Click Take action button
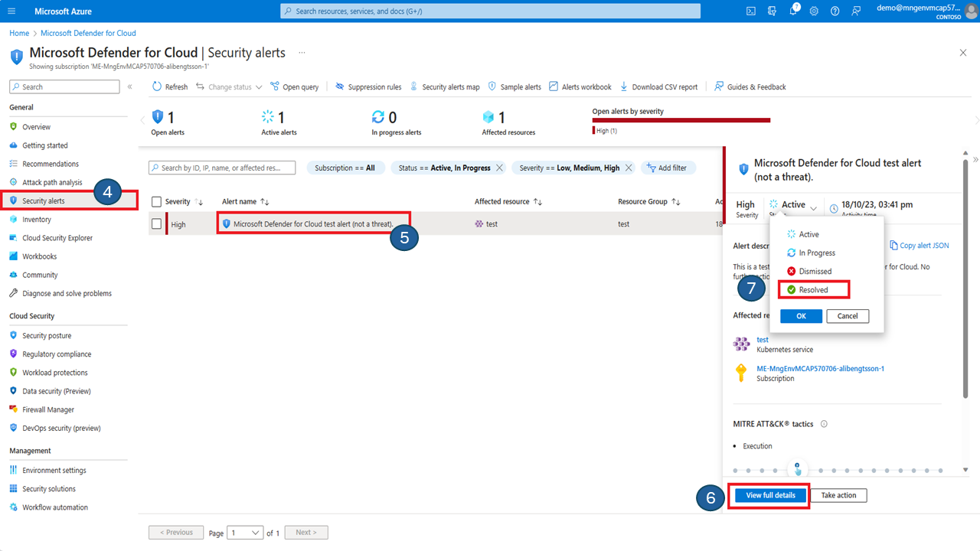Viewport: 980px width, 551px height. pos(838,495)
